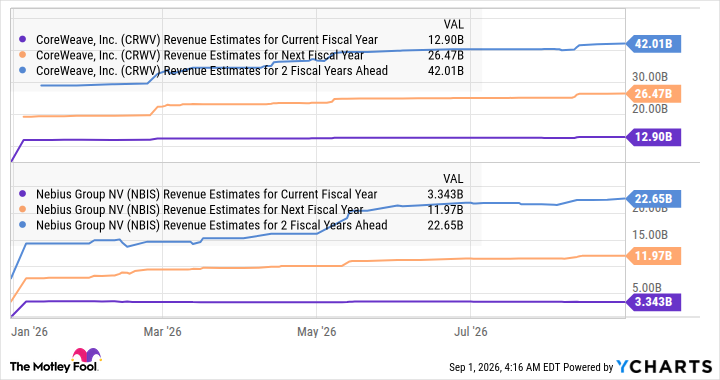720x380 pixels.
Task: Click the 3.343B purple end-value flag
Action: click(653, 302)
